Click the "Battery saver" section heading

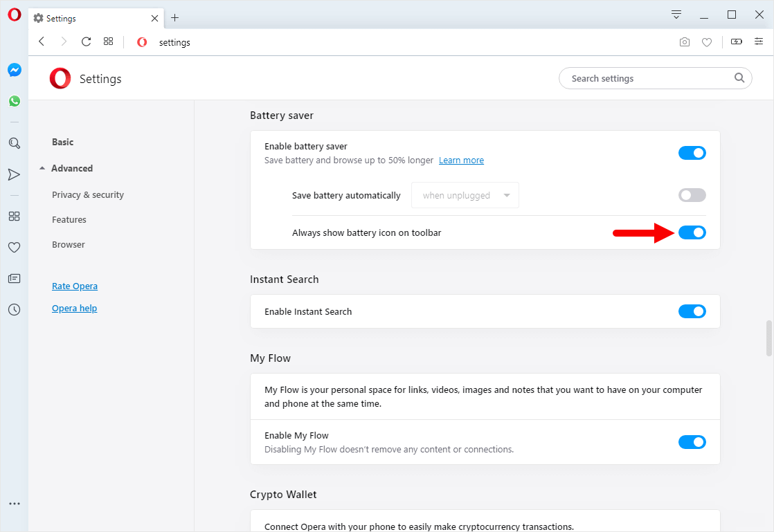[282, 116]
